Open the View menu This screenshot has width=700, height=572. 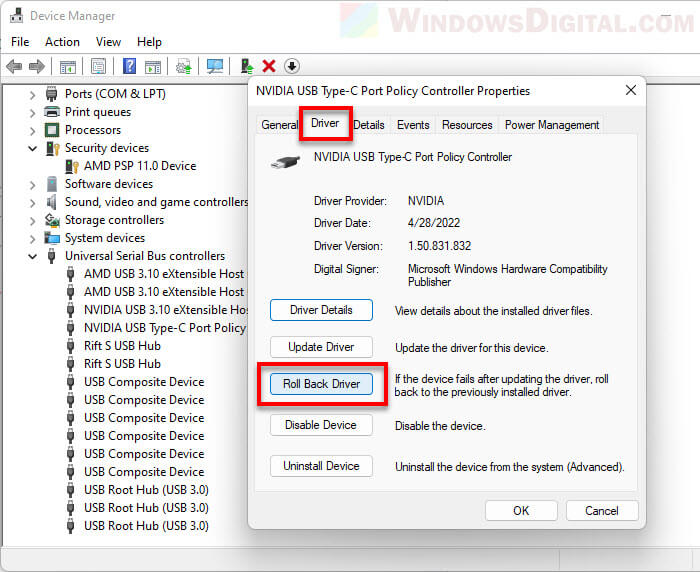(x=108, y=42)
